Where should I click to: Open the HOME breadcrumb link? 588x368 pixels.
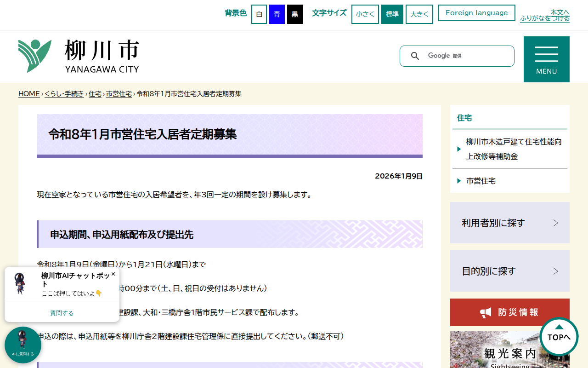[x=29, y=93]
